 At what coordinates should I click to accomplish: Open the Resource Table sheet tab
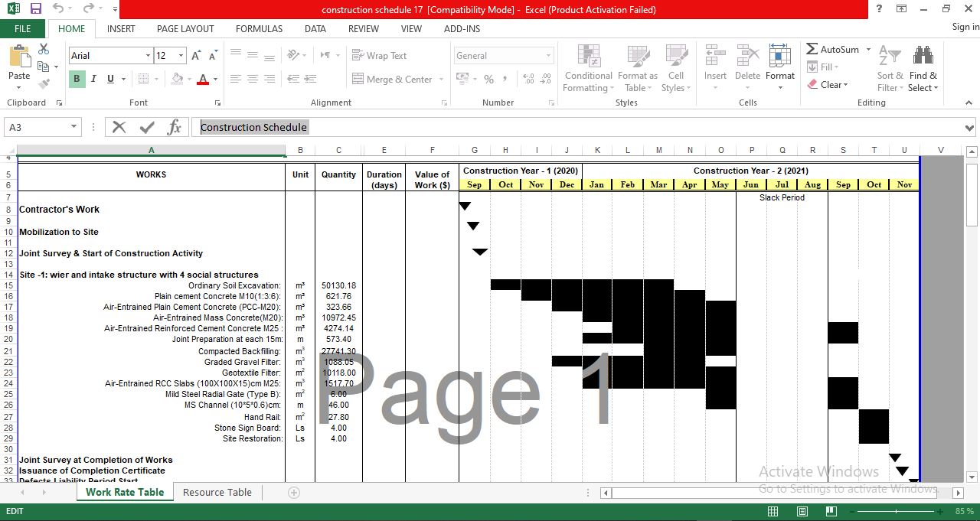click(x=217, y=492)
